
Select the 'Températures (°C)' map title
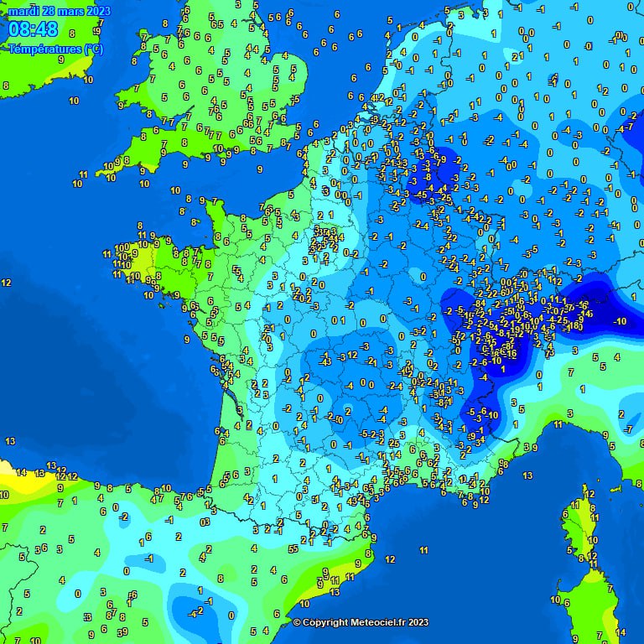[55, 49]
